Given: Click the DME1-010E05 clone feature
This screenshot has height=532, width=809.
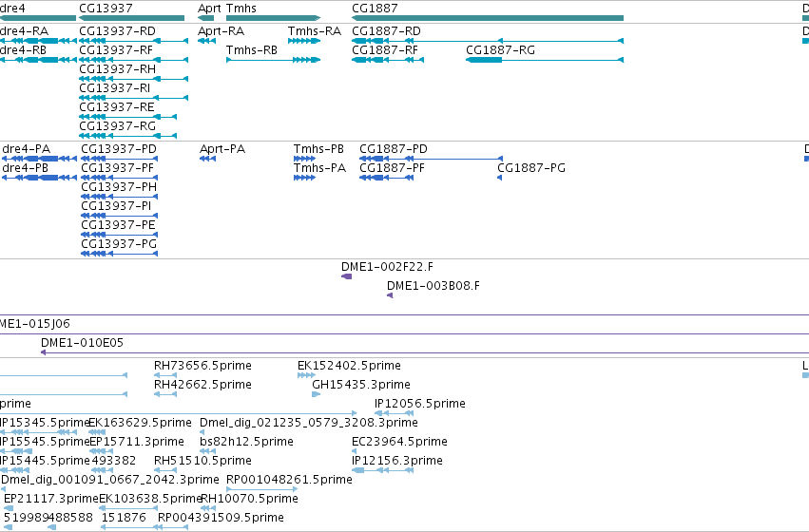Looking at the screenshot, I should pos(425,353).
